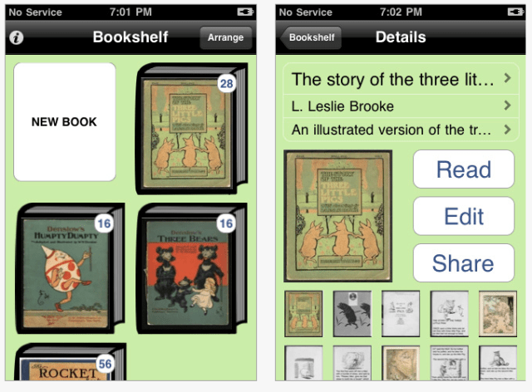Tap the battery icon in left status bar
This screenshot has height=392, width=532.
pyautogui.click(x=245, y=12)
